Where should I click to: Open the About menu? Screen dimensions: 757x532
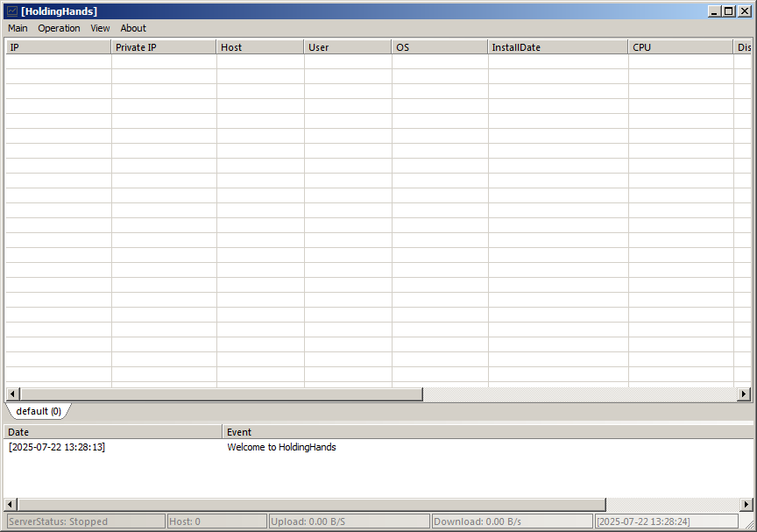coord(133,28)
